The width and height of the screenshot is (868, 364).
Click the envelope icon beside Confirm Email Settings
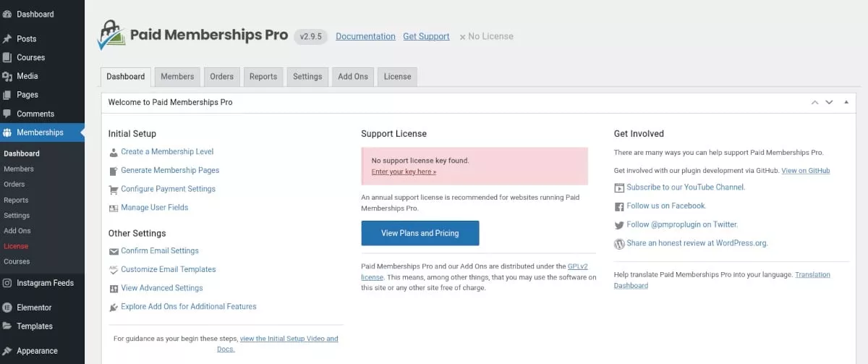pyautogui.click(x=114, y=251)
